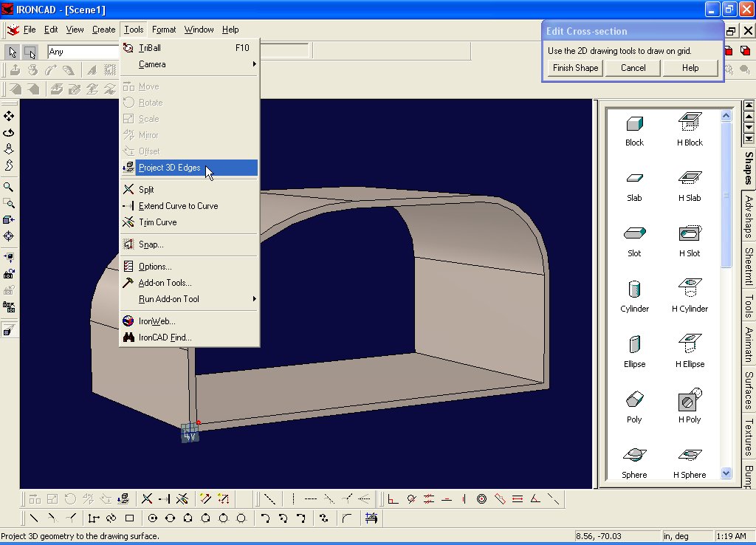Screen dimensions: 756x545
Task: Switch to the Adv shaps catalog tab
Action: [749, 216]
